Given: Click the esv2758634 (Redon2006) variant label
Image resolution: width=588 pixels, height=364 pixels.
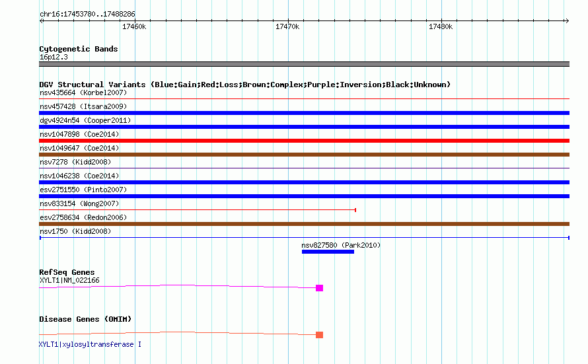Looking at the screenshot, I should point(83,217).
